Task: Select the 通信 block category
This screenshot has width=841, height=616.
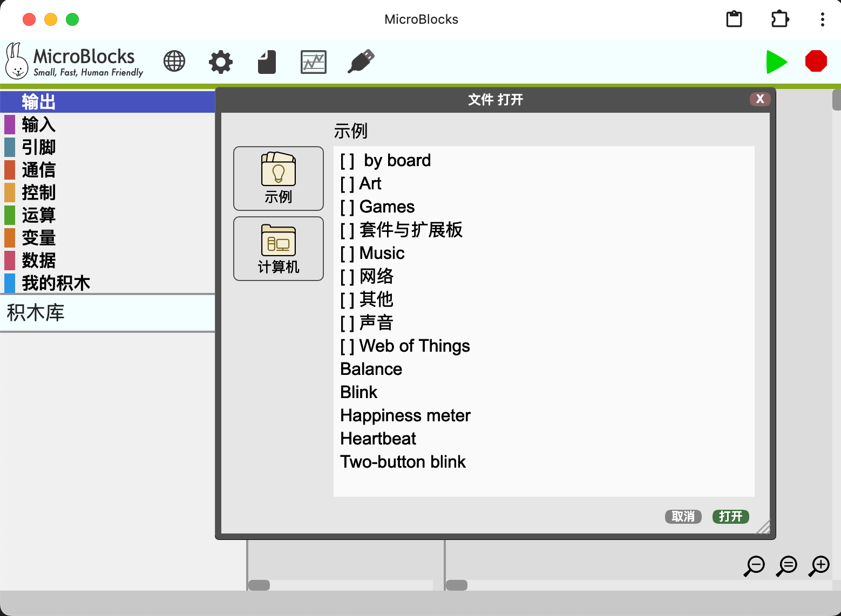Action: [x=108, y=170]
